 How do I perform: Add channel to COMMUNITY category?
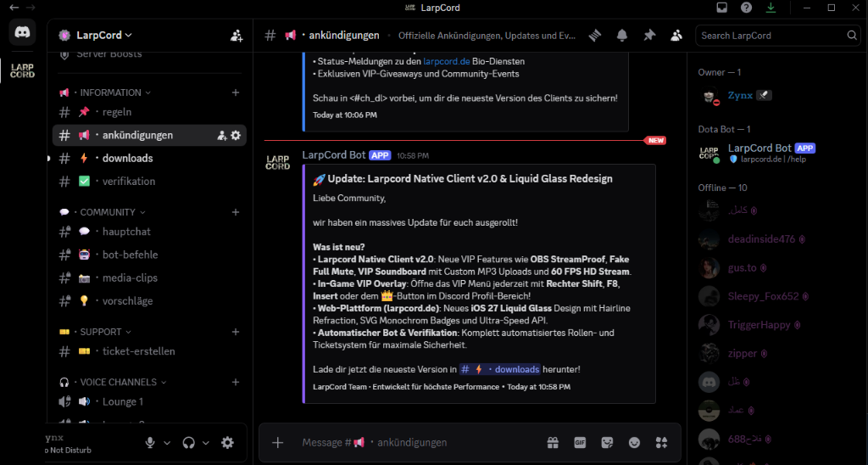[236, 212]
